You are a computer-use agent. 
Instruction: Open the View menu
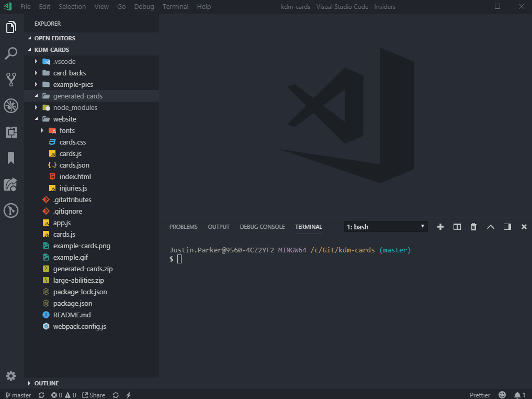[101, 6]
